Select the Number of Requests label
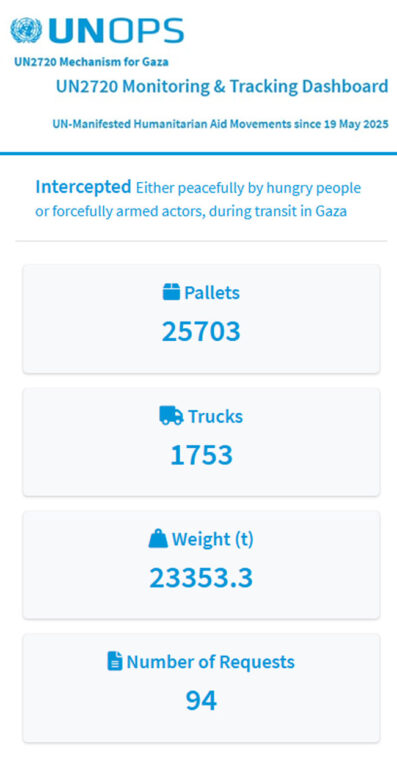This screenshot has width=397, height=768. (210, 662)
